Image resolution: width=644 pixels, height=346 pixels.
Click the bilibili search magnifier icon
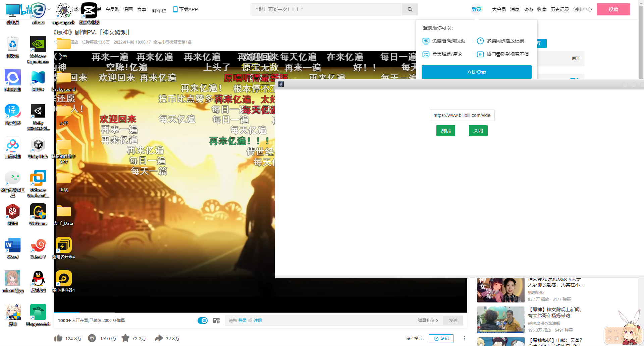point(410,9)
